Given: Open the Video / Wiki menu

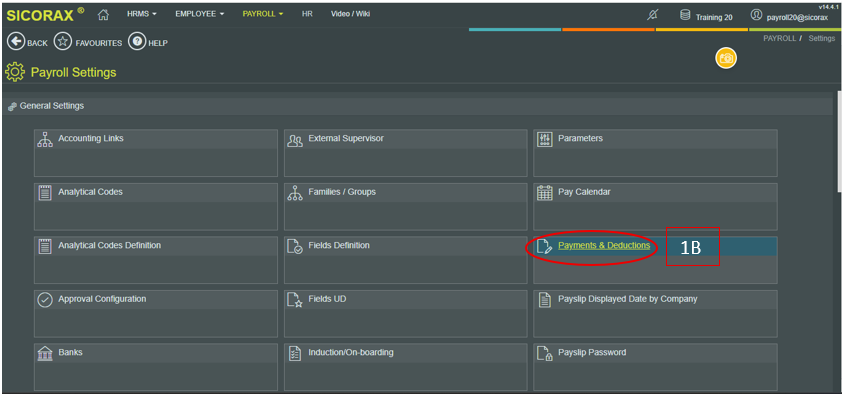Looking at the screenshot, I should click(350, 15).
